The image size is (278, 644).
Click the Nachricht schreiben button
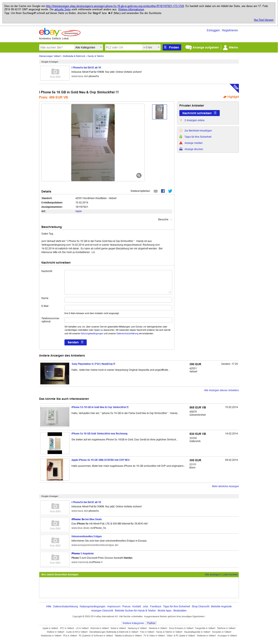199,113
